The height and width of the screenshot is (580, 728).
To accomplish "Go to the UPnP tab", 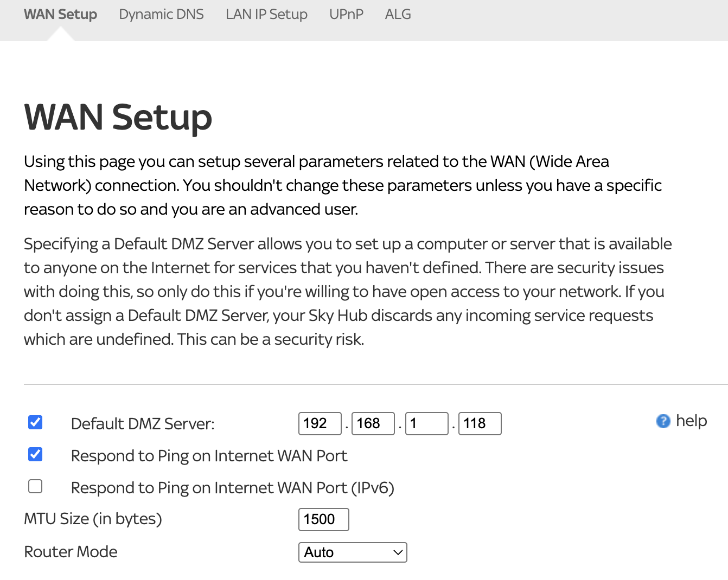I will [x=346, y=15].
